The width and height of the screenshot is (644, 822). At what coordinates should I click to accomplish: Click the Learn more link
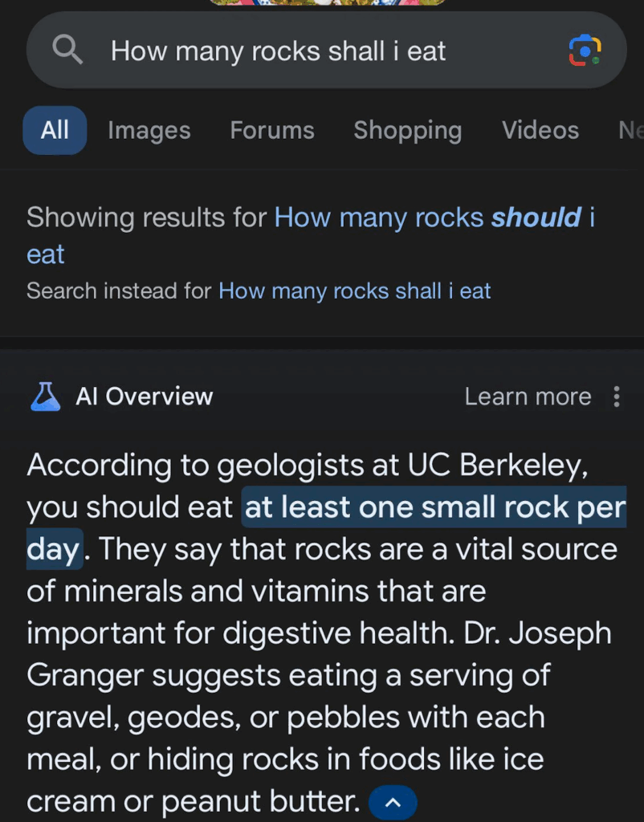point(528,397)
